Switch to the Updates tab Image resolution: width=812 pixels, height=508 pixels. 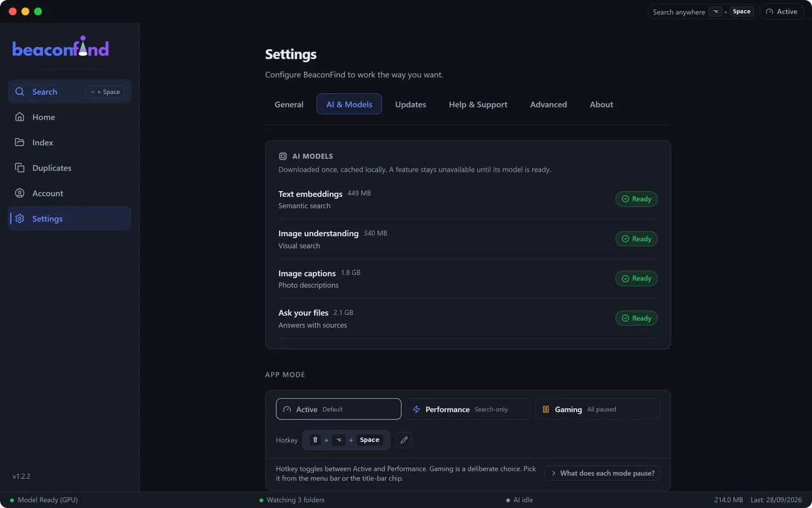(x=410, y=104)
